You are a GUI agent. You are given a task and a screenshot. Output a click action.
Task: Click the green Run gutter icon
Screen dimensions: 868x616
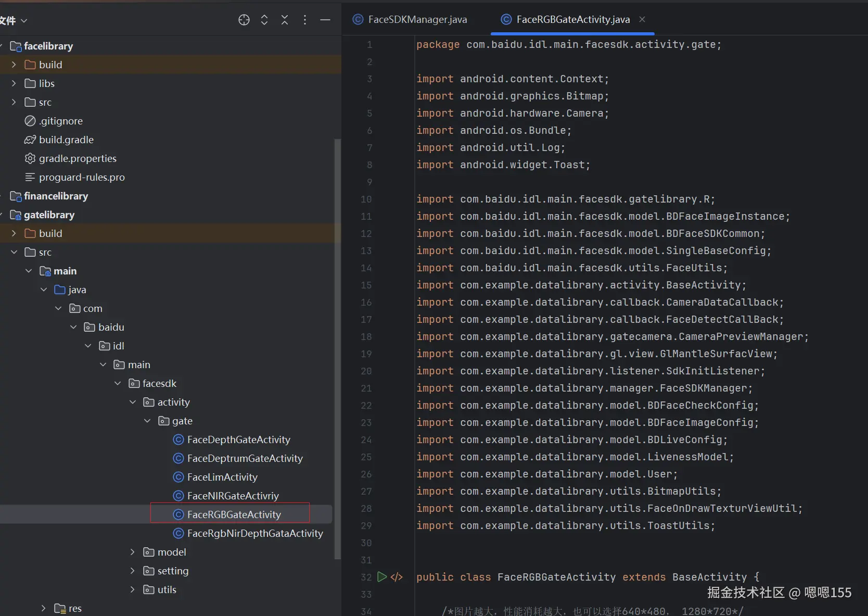click(x=382, y=576)
